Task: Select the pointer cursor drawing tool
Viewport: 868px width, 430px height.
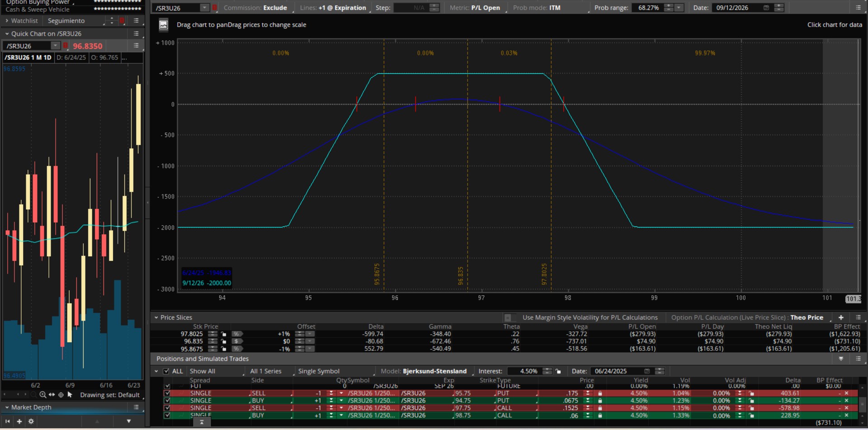Action: [x=70, y=394]
